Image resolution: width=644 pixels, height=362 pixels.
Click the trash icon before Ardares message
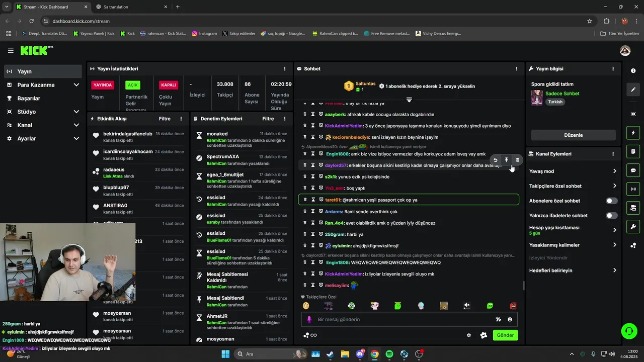[x=305, y=211]
